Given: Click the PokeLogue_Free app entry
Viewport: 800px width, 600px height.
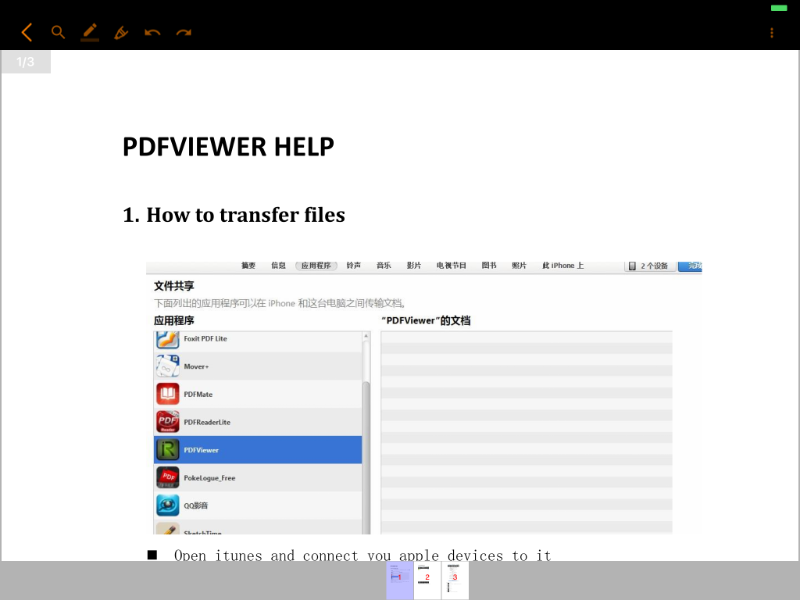Looking at the screenshot, I should click(209, 478).
